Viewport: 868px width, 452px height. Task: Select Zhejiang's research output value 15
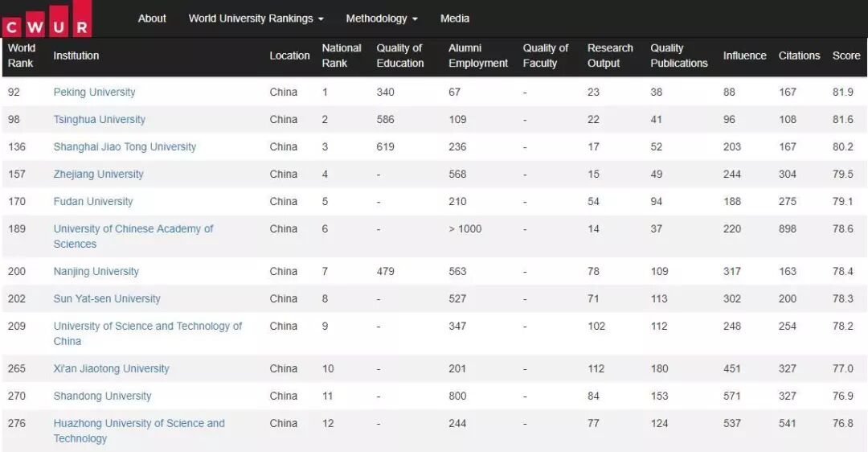point(593,174)
